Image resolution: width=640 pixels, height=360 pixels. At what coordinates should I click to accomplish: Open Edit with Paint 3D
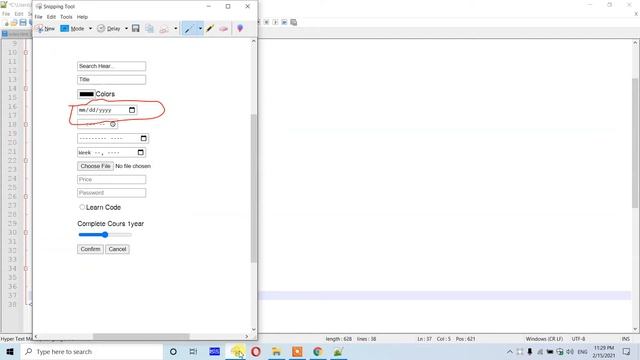tap(240, 28)
